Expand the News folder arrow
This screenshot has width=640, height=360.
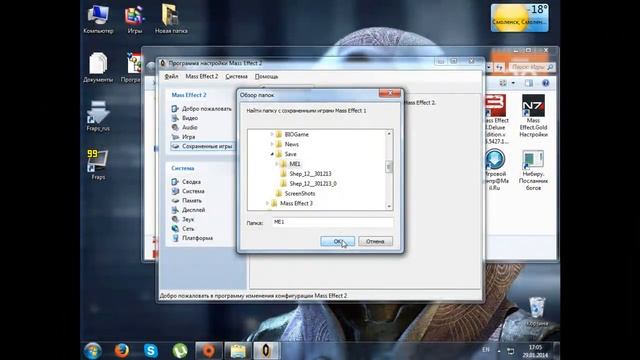pos(272,144)
